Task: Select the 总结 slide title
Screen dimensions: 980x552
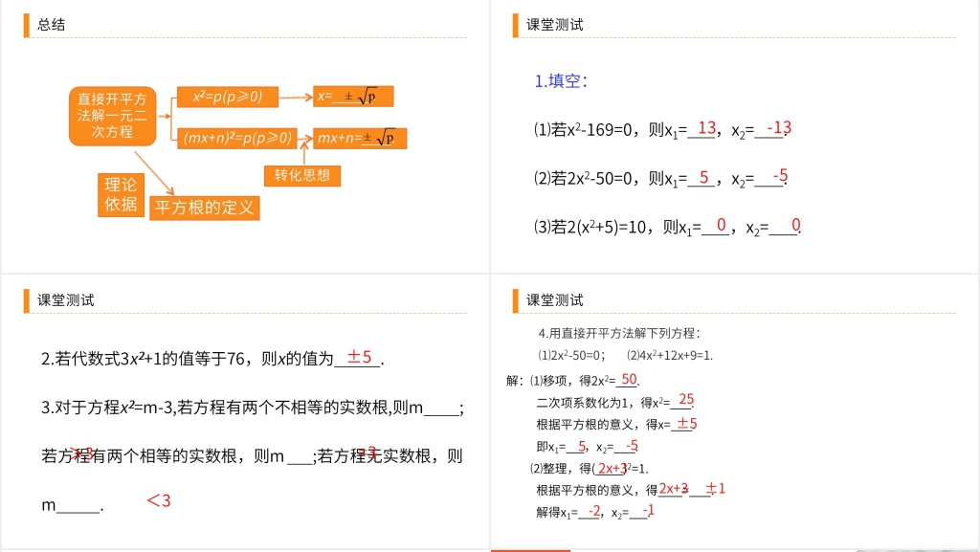Action: click(51, 25)
